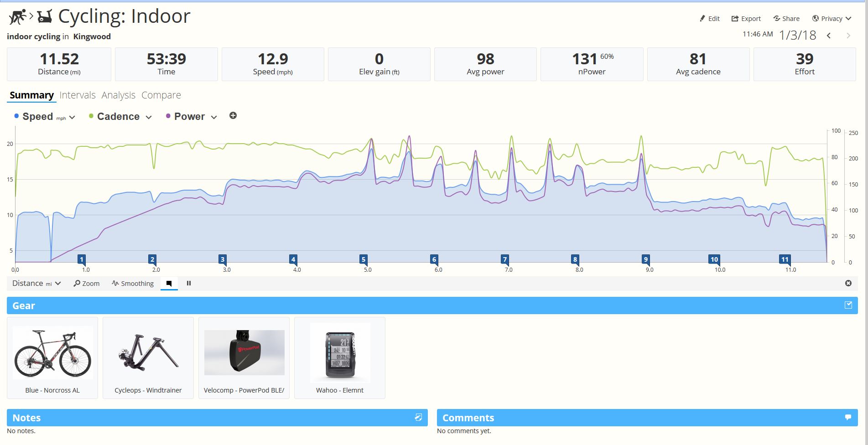Open Velocomp - PowerPod gear card

(x=244, y=358)
